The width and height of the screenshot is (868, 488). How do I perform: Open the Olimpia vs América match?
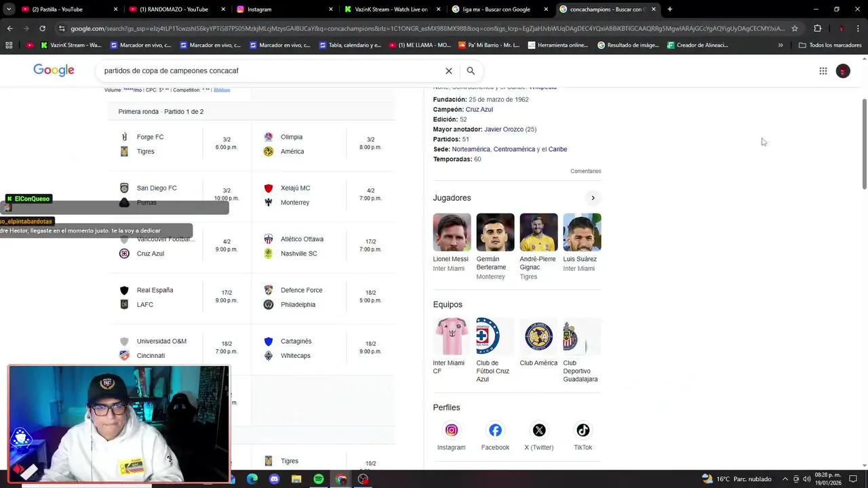pos(323,144)
